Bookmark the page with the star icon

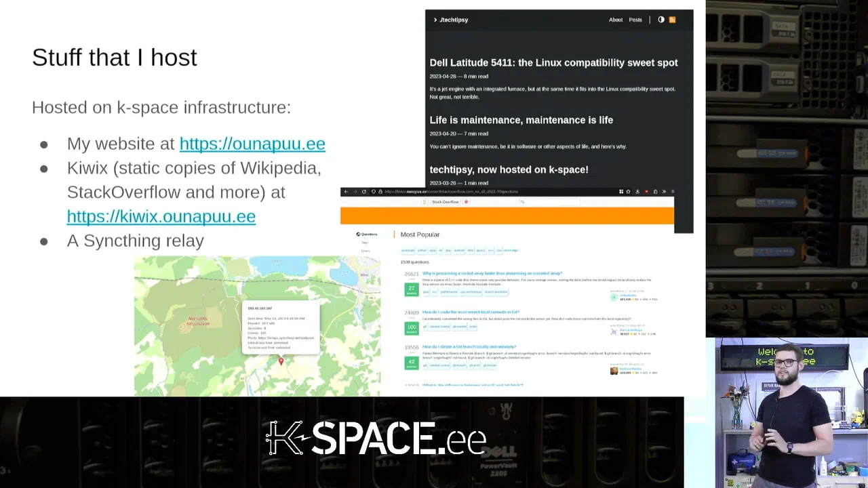pos(628,192)
